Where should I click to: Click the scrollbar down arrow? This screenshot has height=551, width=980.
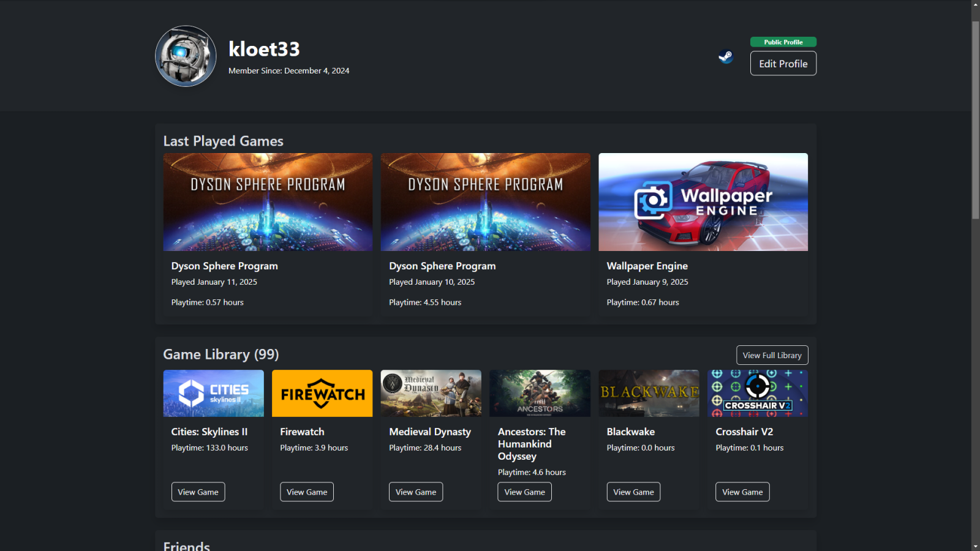975,546
